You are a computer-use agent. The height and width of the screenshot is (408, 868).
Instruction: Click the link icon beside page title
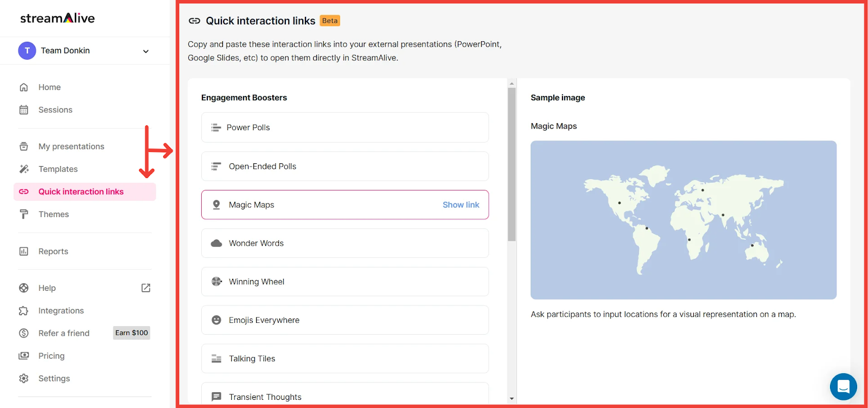pos(194,21)
